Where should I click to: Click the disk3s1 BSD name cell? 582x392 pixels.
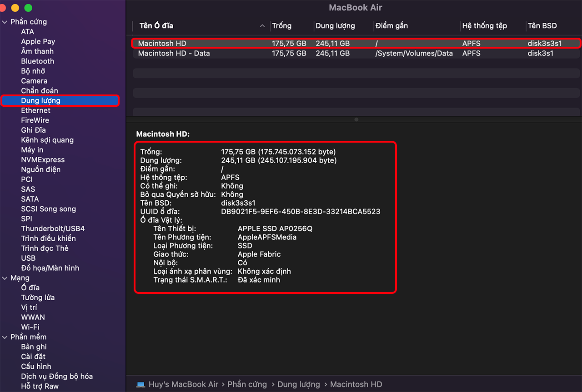pyautogui.click(x=540, y=54)
